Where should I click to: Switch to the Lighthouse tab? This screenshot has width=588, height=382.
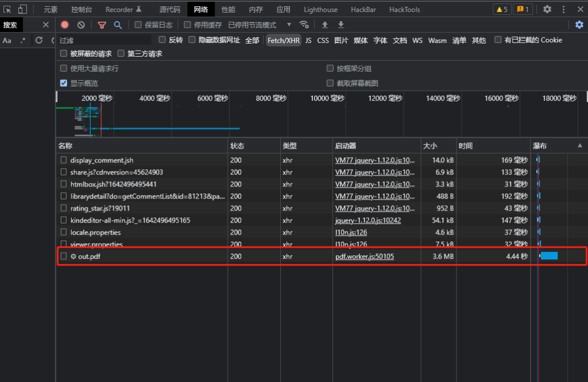(320, 9)
